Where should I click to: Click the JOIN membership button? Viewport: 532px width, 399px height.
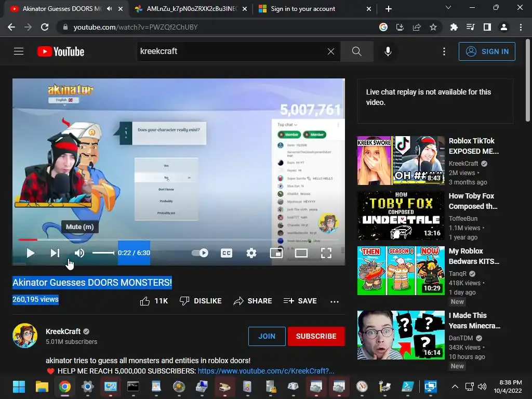[x=267, y=336]
